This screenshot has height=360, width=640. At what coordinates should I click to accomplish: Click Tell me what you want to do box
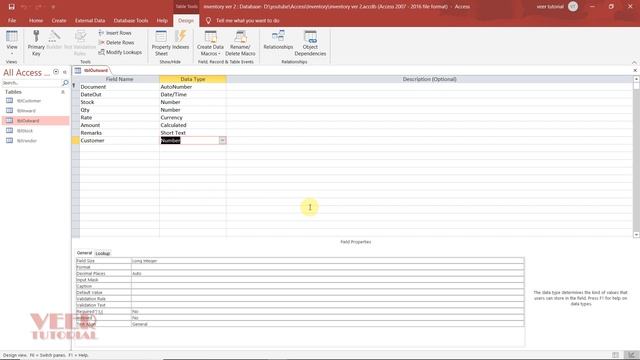click(x=248, y=20)
